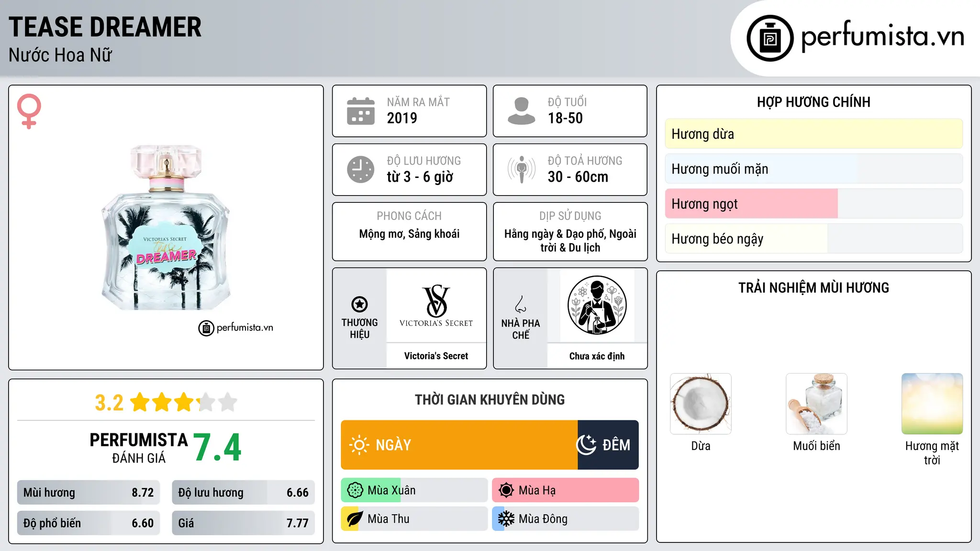The width and height of the screenshot is (980, 551).
Task: Click the Hương ngọt accord bar
Action: (x=814, y=204)
